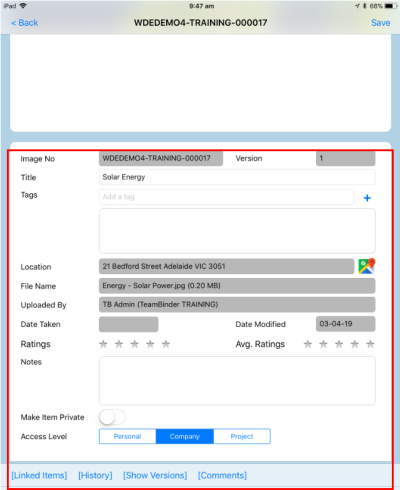Focus the Add a tag field

pos(227,197)
